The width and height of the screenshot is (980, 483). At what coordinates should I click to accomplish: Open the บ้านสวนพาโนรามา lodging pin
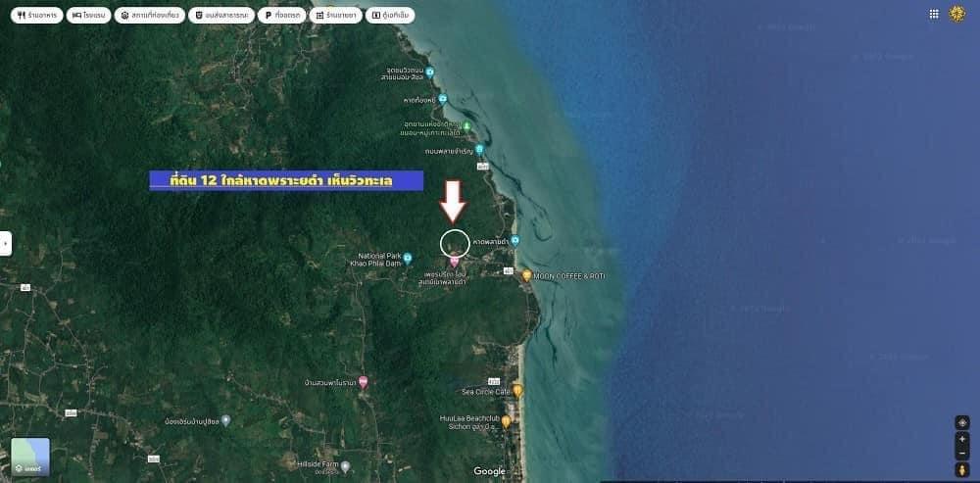[364, 382]
